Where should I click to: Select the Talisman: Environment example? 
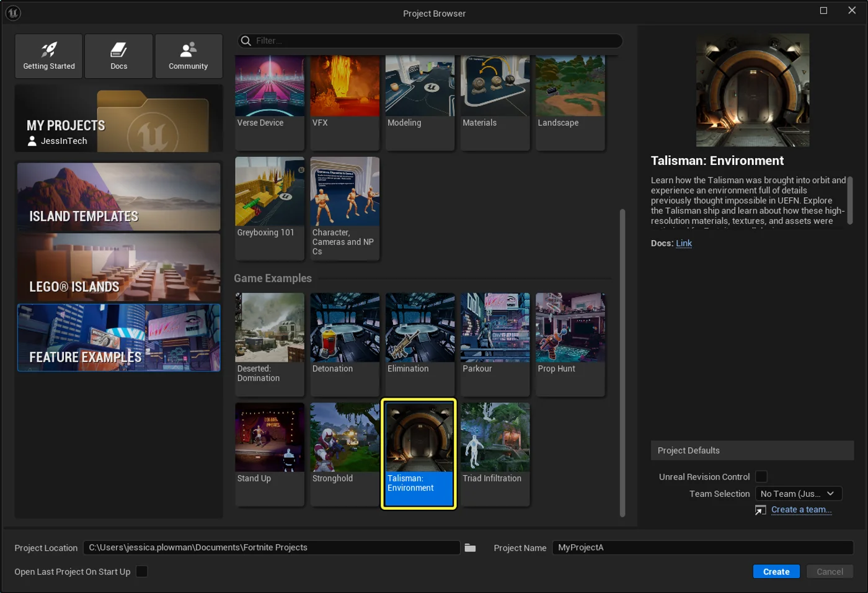418,454
